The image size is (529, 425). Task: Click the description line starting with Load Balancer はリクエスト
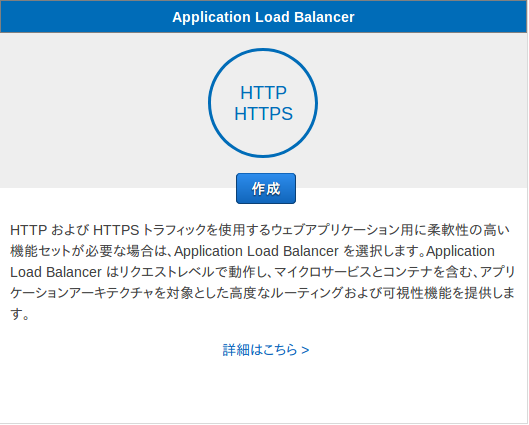pos(262,272)
